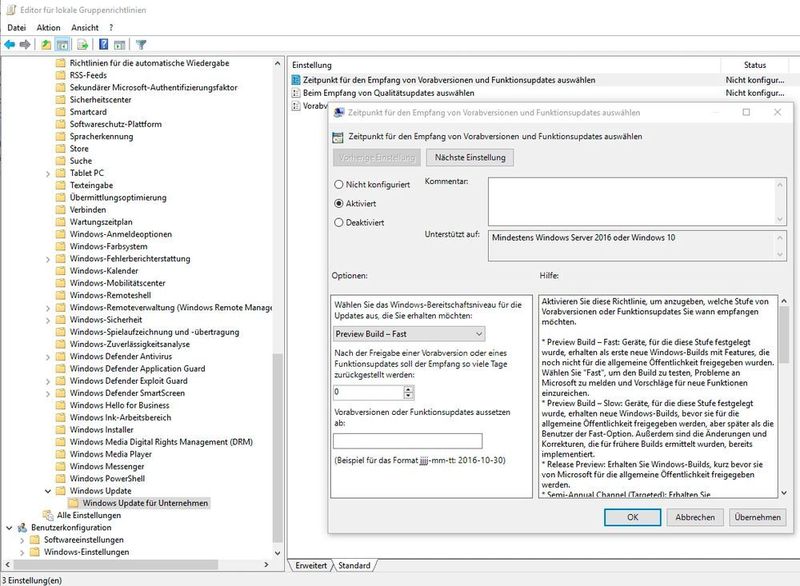The image size is (800, 586).
Task: Click the Back navigation arrow in the toolbar
Action: [10, 42]
